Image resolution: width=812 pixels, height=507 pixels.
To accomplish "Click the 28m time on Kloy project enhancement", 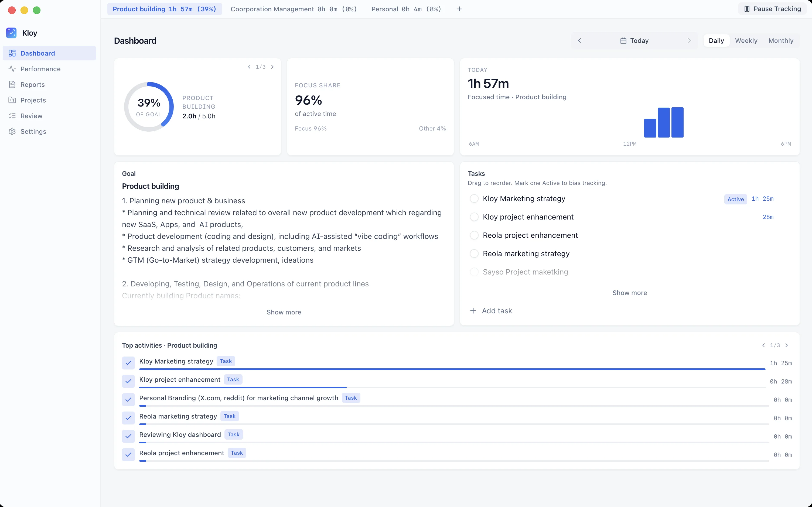I will point(768,217).
